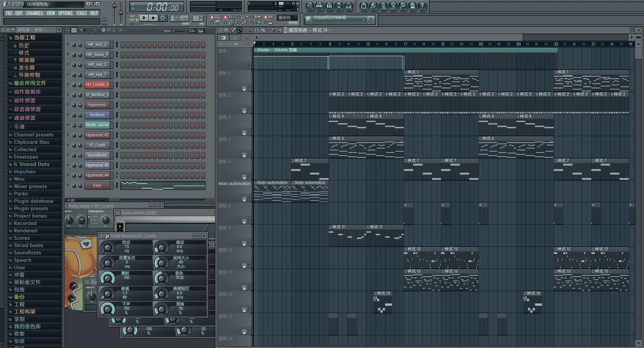Toggle the playlist magnet snap icon

pyautogui.click(x=226, y=30)
